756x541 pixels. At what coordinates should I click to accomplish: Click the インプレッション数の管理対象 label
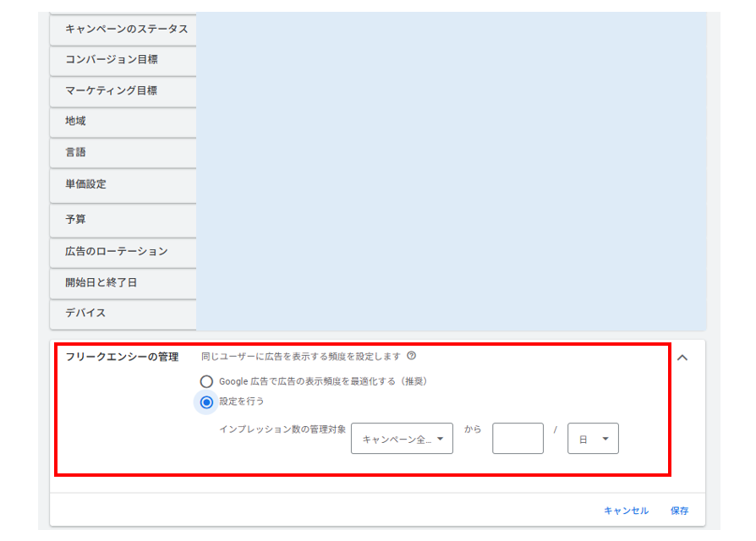click(282, 429)
